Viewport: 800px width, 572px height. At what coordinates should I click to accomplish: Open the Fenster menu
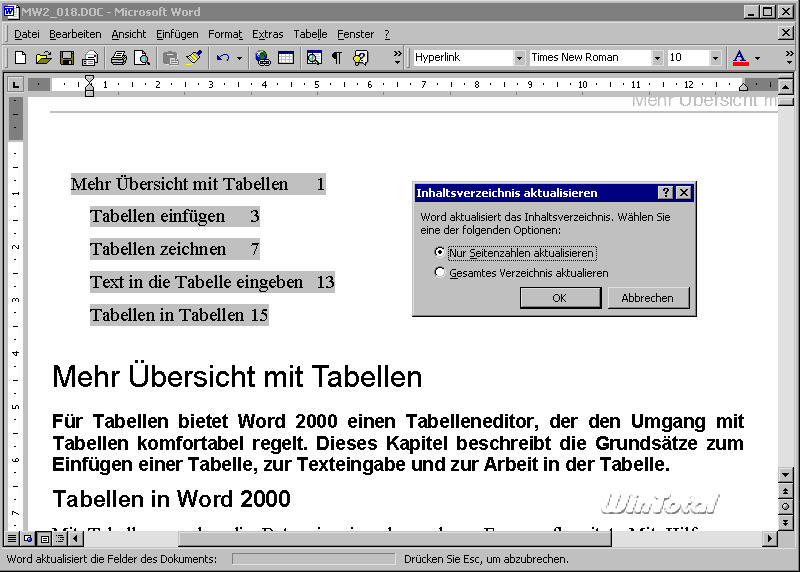click(356, 34)
